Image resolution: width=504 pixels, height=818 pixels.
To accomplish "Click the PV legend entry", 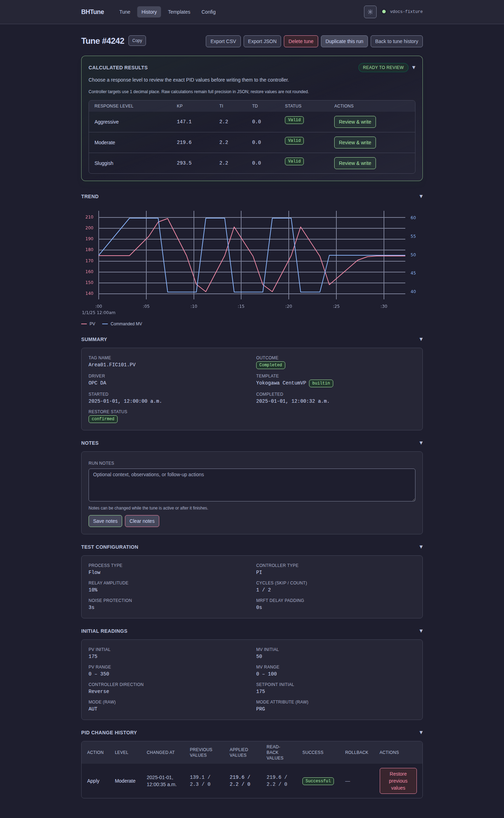I will [x=88, y=324].
